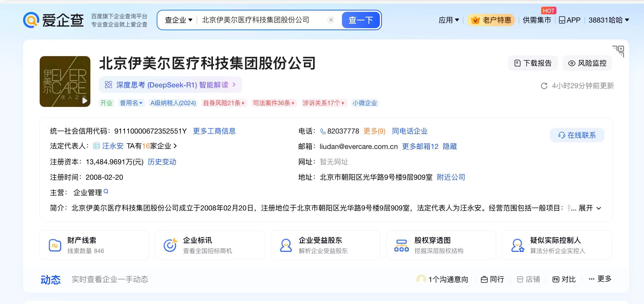Click the 下载报告 button
The height and width of the screenshot is (304, 644).
click(533, 63)
